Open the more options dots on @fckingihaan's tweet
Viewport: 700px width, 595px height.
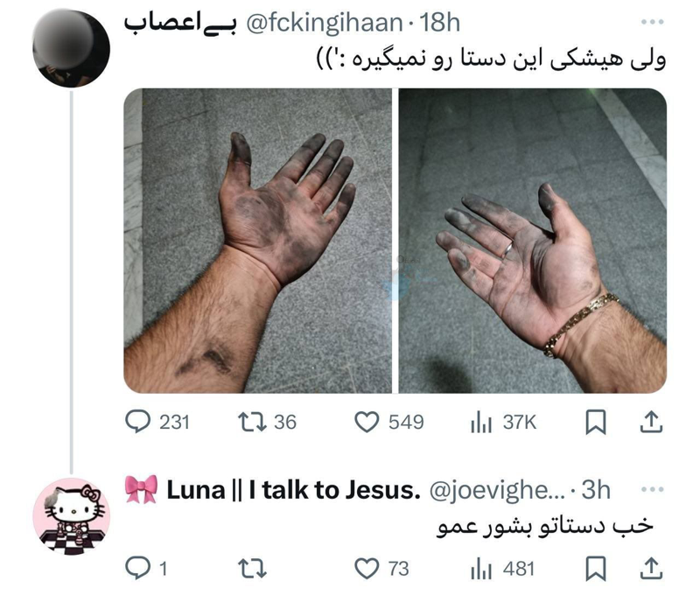click(652, 21)
